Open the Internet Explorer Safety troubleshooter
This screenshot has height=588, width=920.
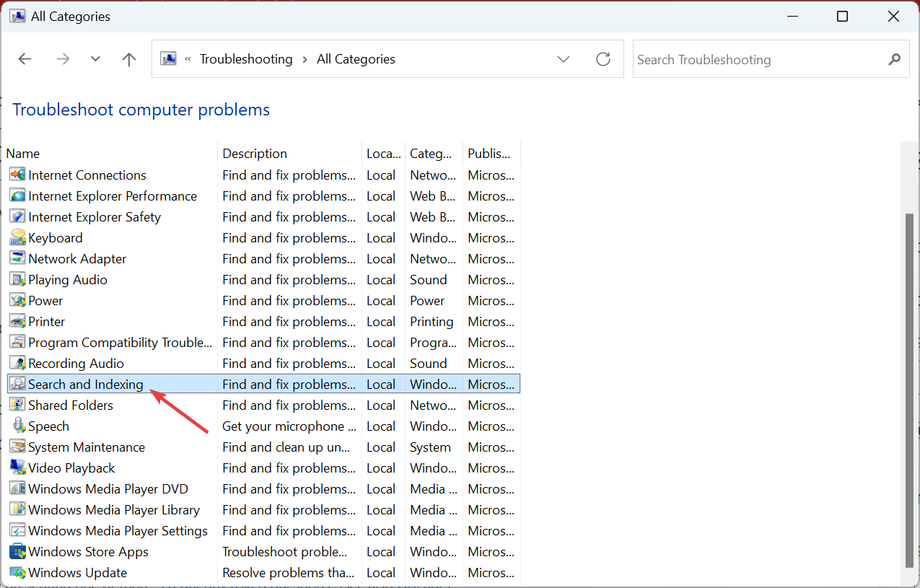95,216
